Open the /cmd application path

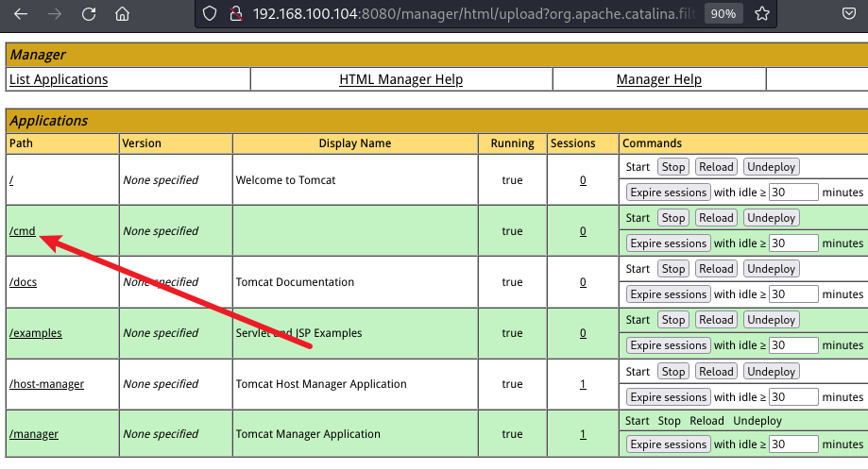tap(22, 231)
